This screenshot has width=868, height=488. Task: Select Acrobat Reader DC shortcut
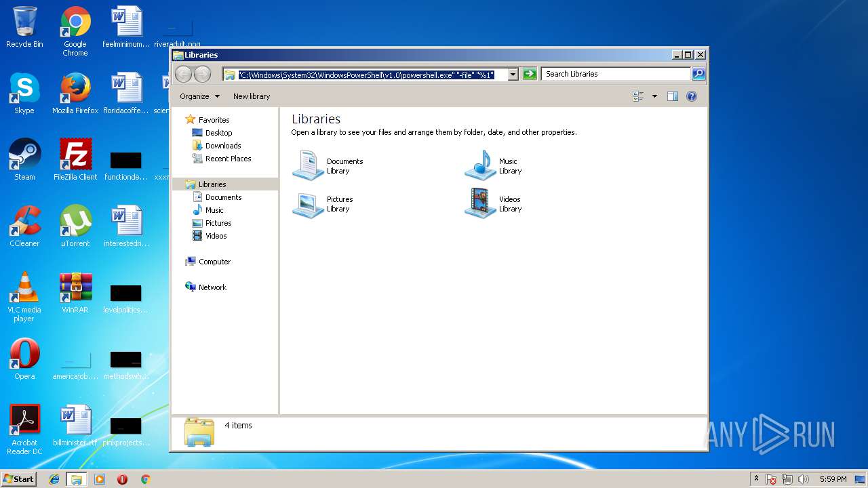[x=24, y=430]
